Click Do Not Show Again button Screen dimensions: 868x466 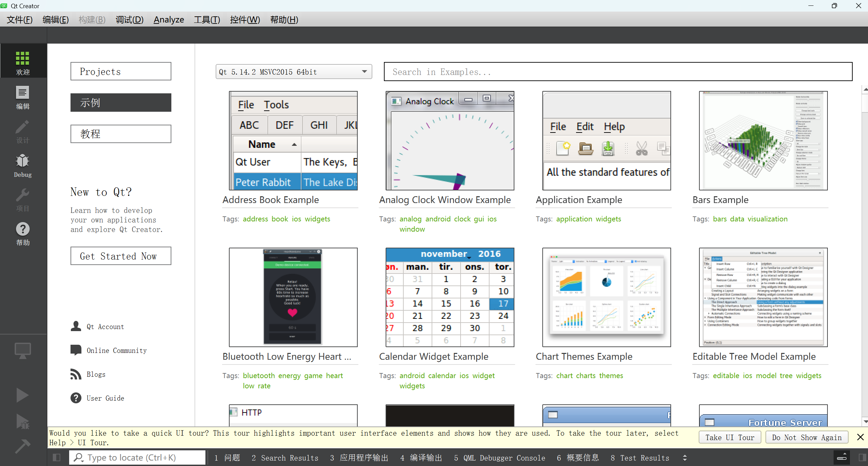(807, 437)
